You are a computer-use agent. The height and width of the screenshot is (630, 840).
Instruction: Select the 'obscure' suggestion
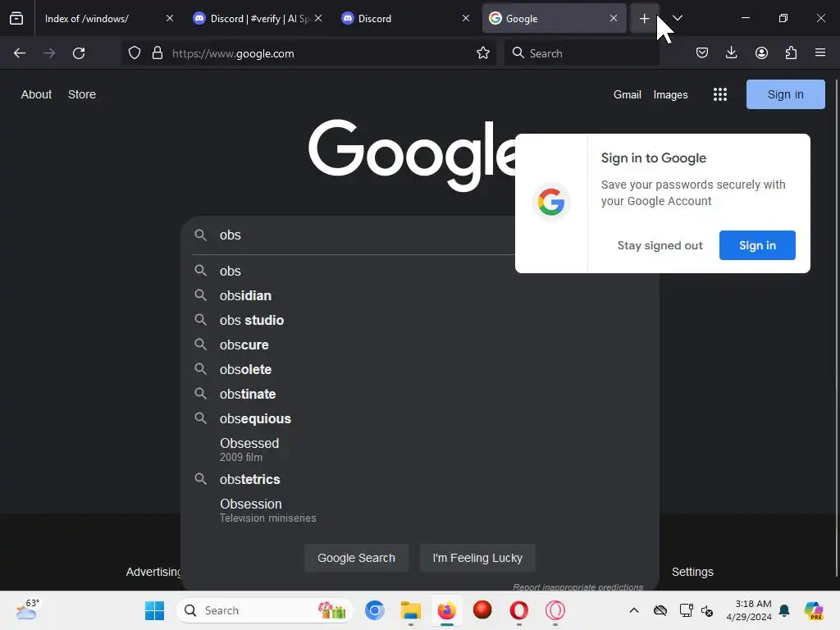pos(420,345)
